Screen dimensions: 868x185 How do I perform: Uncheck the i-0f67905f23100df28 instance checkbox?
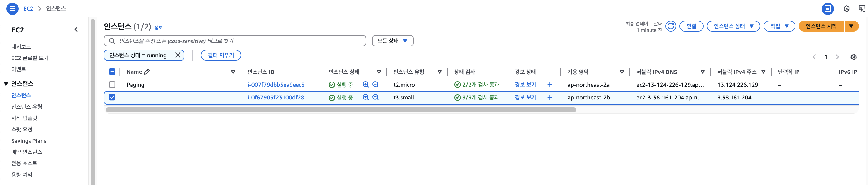(x=112, y=98)
